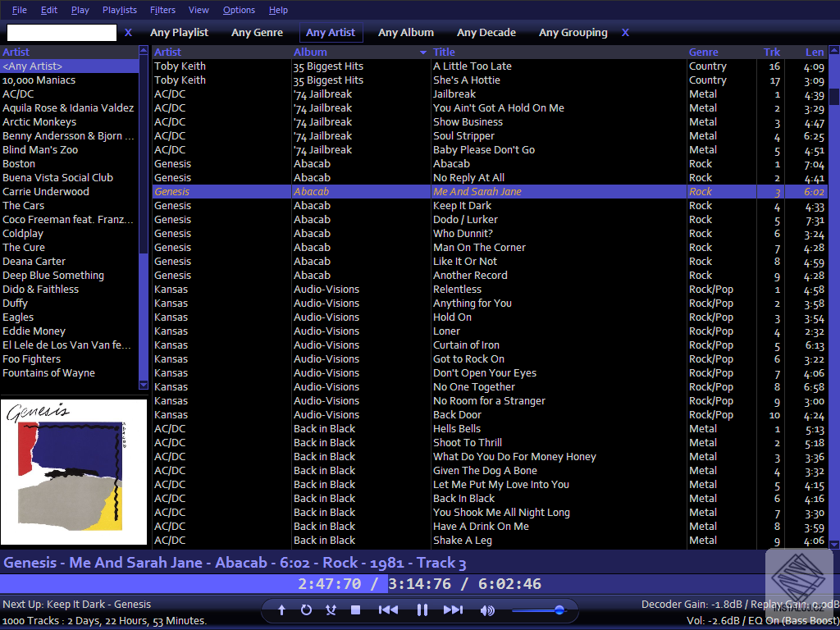This screenshot has height=630, width=840.
Task: Clear the search box with the X
Action: 128,33
